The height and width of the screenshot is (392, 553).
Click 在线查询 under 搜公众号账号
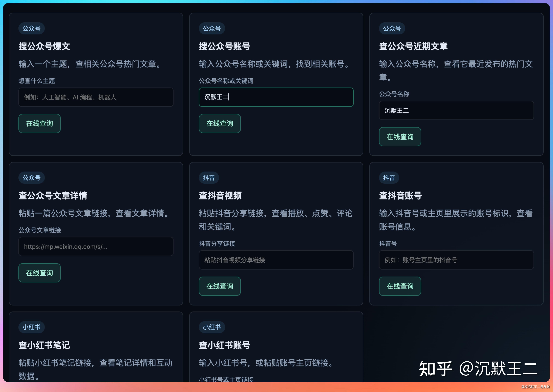220,124
